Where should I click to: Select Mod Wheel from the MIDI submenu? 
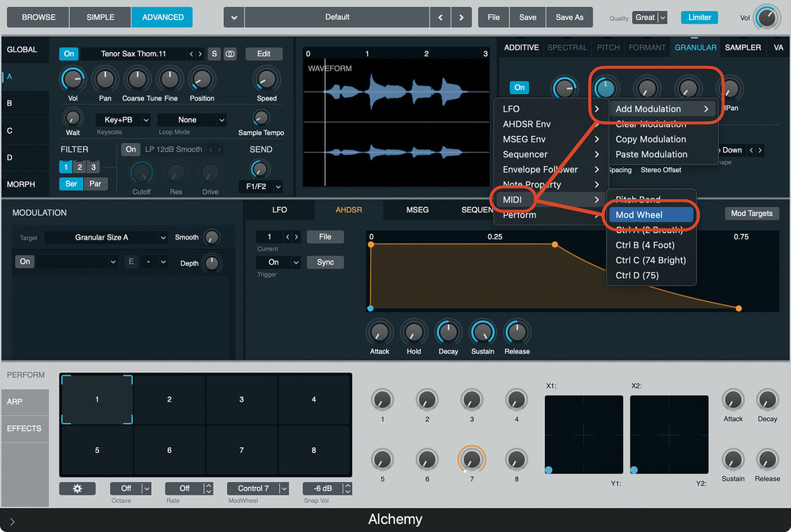649,215
